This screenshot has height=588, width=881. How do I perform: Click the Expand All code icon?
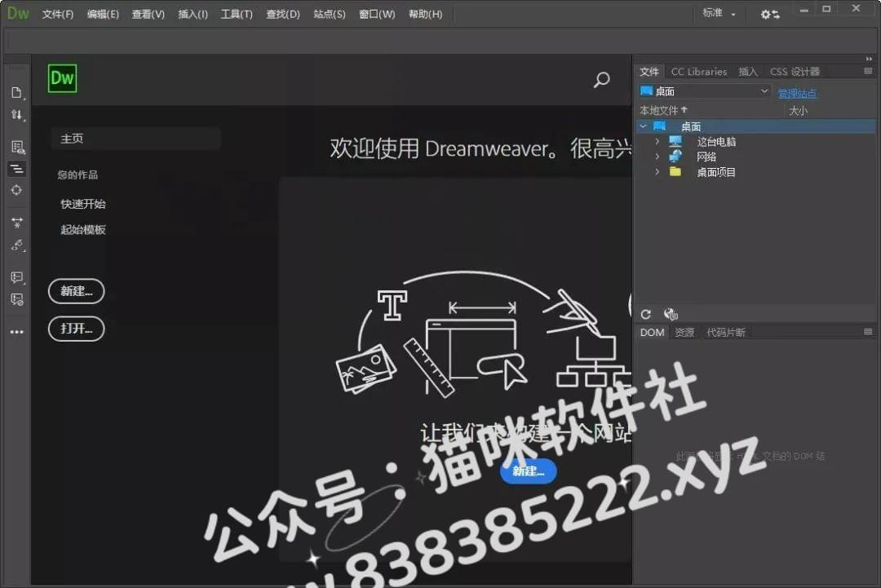tap(17, 223)
